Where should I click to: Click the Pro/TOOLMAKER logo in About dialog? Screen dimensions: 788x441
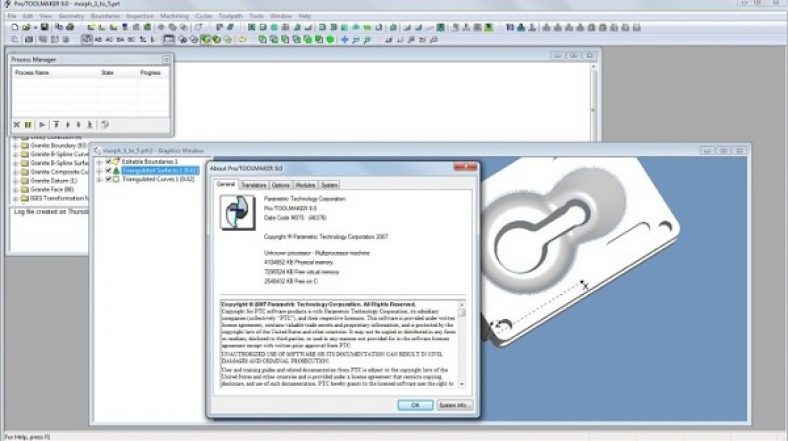pyautogui.click(x=238, y=212)
